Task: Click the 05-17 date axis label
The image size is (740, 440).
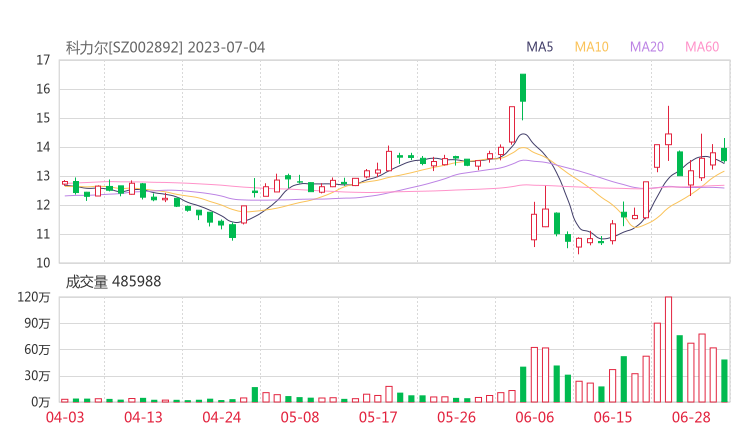Action: click(378, 417)
